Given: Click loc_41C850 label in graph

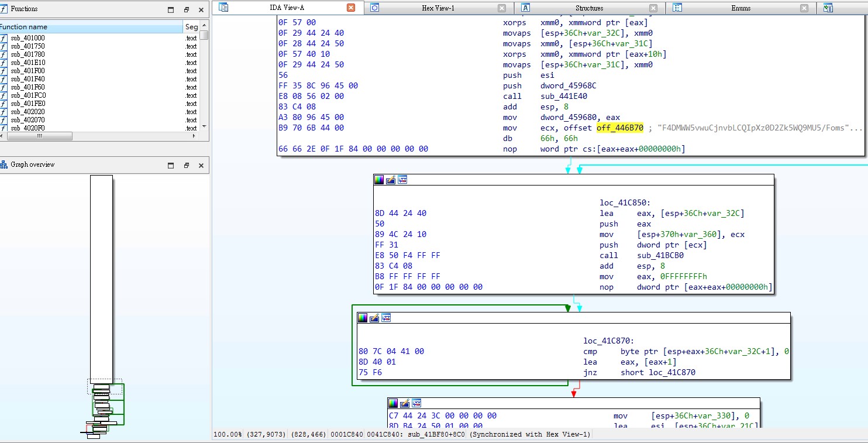Looking at the screenshot, I should (625, 202).
